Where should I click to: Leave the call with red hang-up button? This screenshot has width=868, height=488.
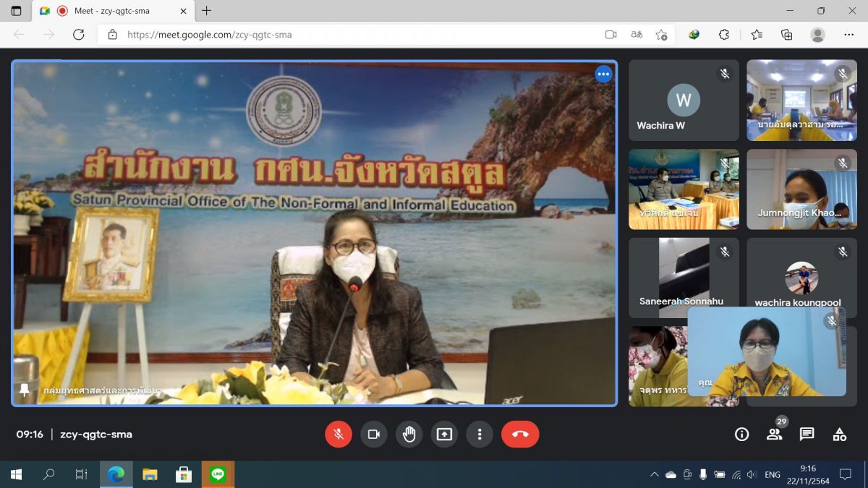click(x=520, y=434)
